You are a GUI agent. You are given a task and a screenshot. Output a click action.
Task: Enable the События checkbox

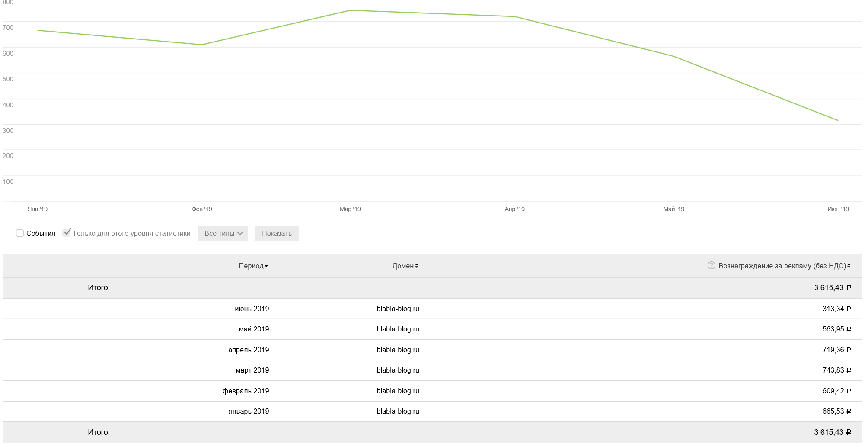[20, 233]
